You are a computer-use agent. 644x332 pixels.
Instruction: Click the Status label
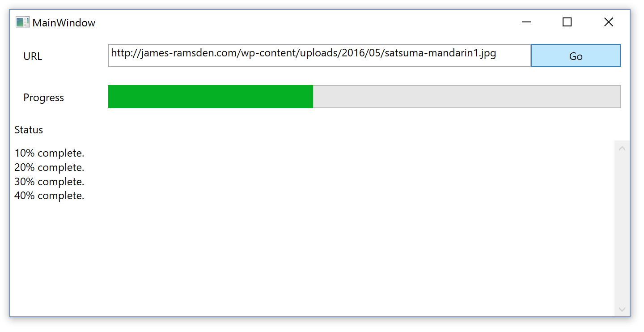(29, 130)
